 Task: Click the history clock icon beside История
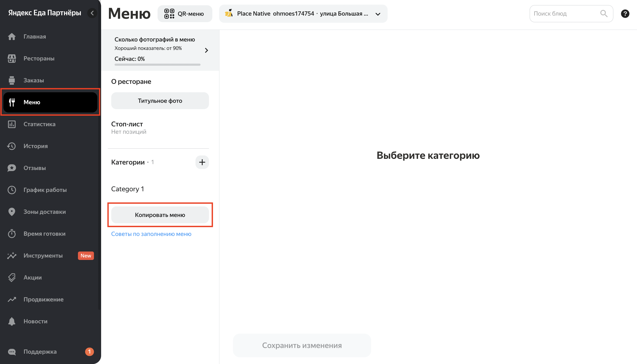pyautogui.click(x=12, y=146)
